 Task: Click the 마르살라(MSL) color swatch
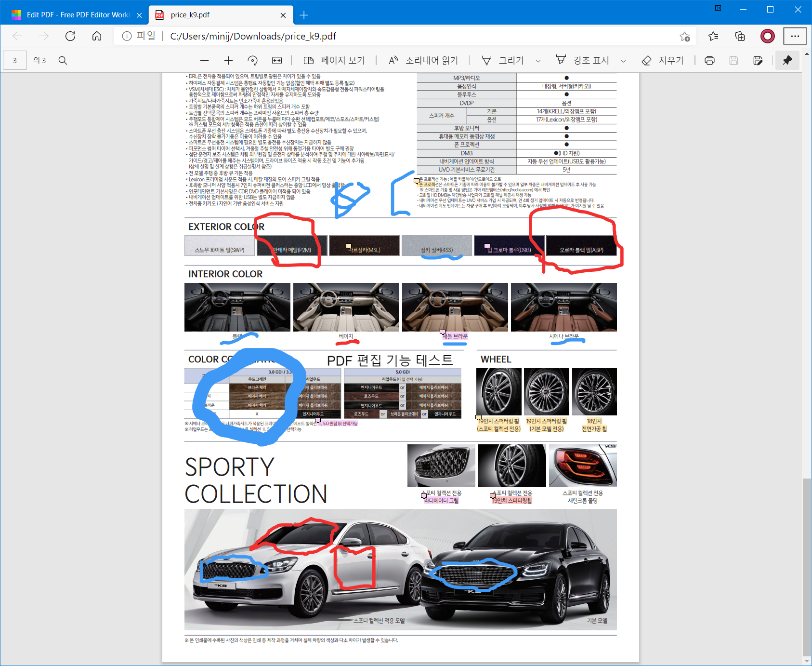tap(364, 245)
